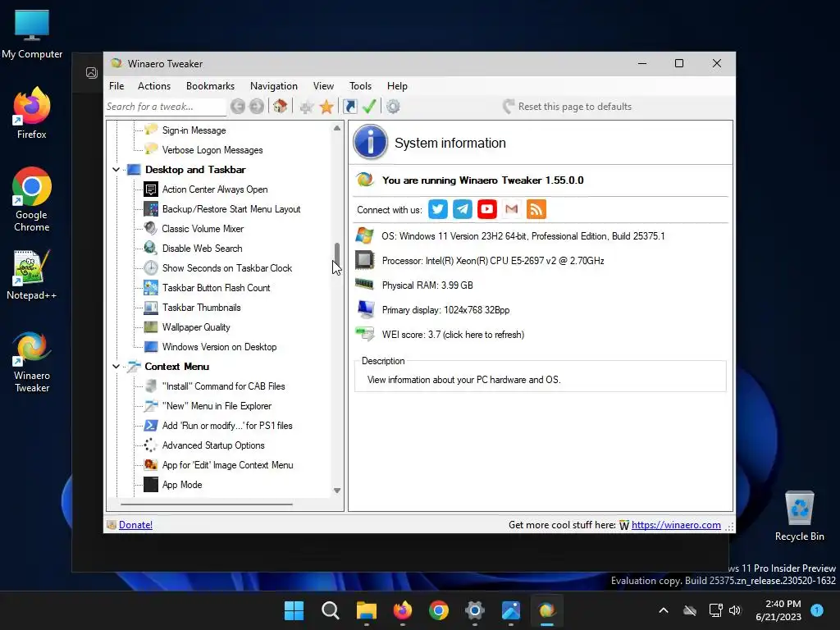Open bookmarks with the gold star icon
The image size is (840, 630).
point(326,107)
